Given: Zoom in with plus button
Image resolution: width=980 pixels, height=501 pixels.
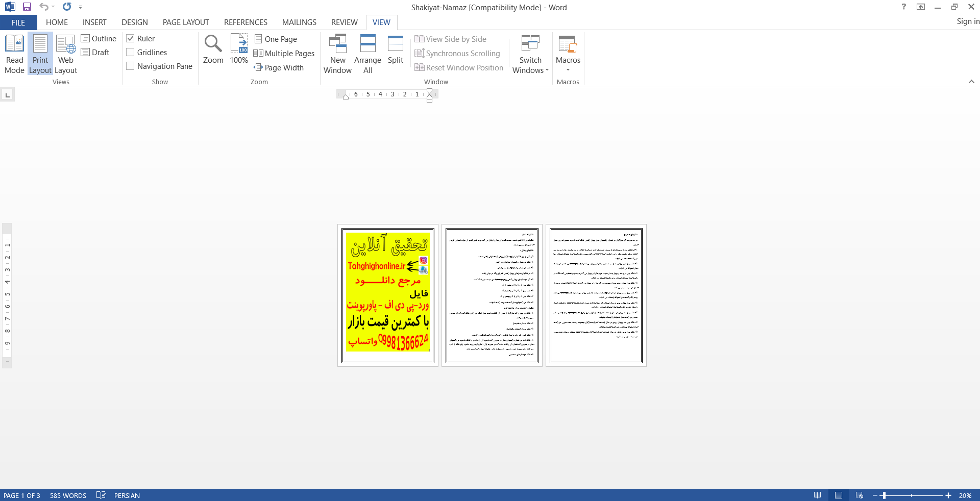Looking at the screenshot, I should [x=948, y=495].
